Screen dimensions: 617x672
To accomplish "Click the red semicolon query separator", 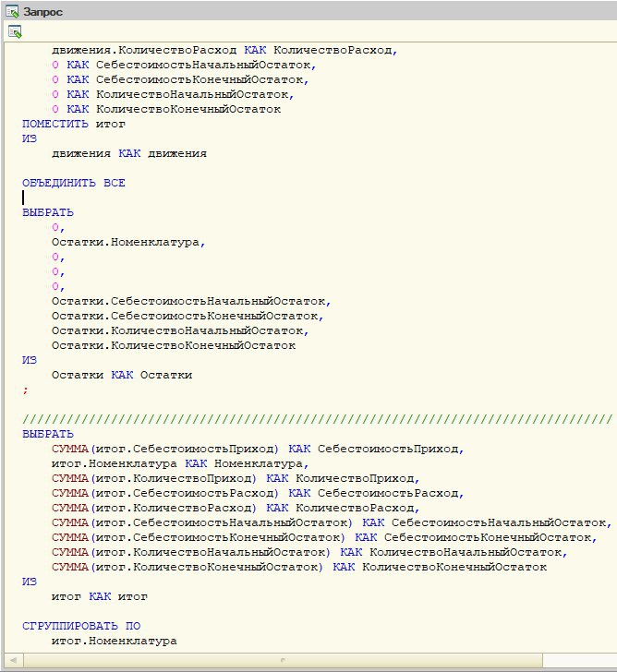I will coord(25,390).
